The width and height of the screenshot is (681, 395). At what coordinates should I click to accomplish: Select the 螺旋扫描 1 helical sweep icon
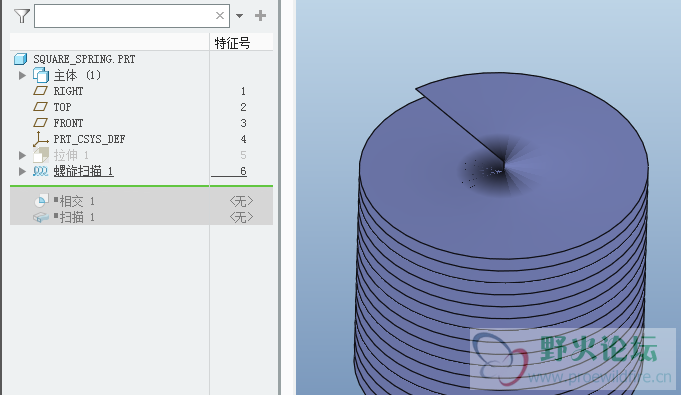pos(40,171)
